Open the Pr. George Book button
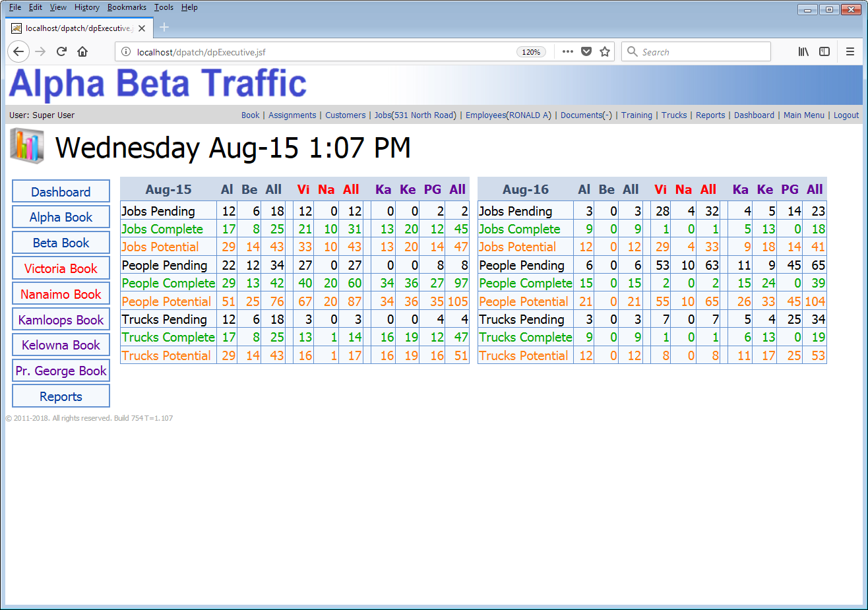This screenshot has height=610, width=868. (61, 371)
